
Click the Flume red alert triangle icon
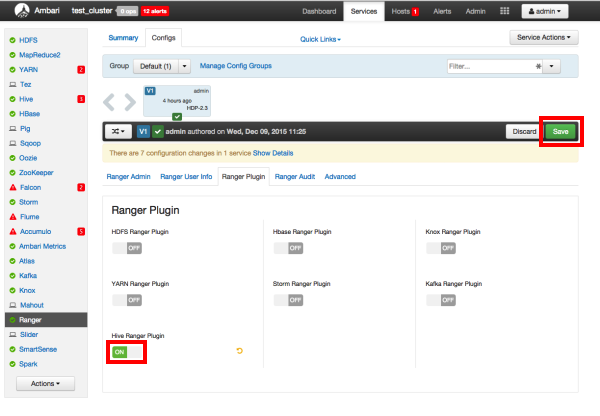13,217
